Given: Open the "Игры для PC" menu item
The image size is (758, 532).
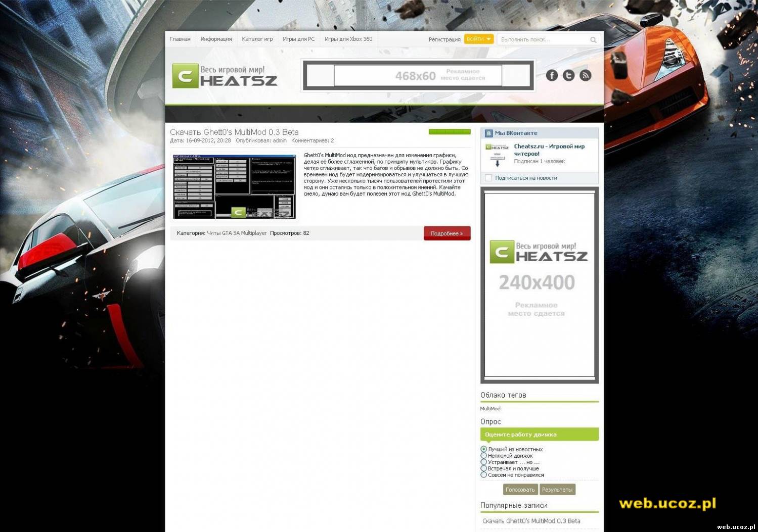Looking at the screenshot, I should click(x=298, y=39).
